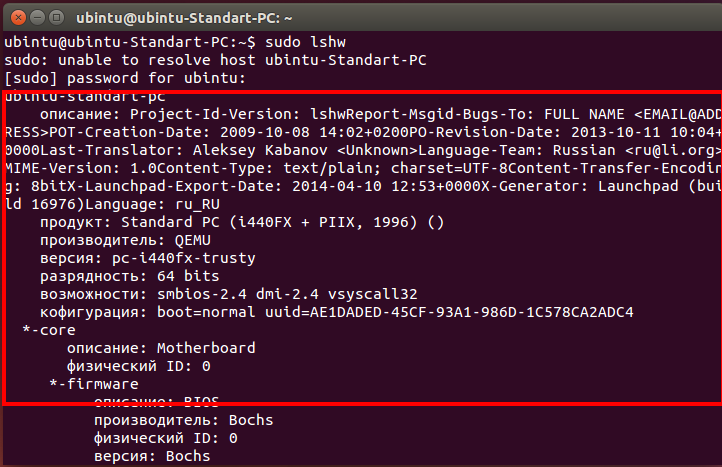Select the '*-firmware' tree node
The height and width of the screenshot is (467, 722).
click(x=94, y=384)
